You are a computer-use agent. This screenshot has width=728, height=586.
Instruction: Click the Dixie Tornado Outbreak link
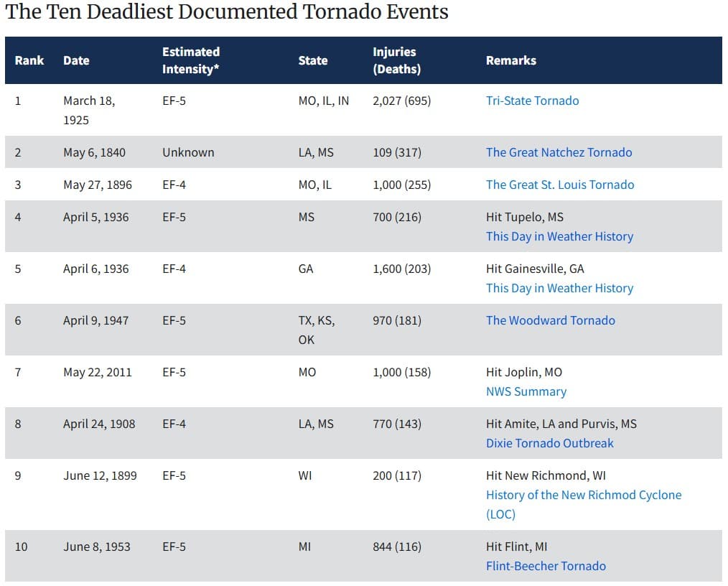[x=549, y=443]
